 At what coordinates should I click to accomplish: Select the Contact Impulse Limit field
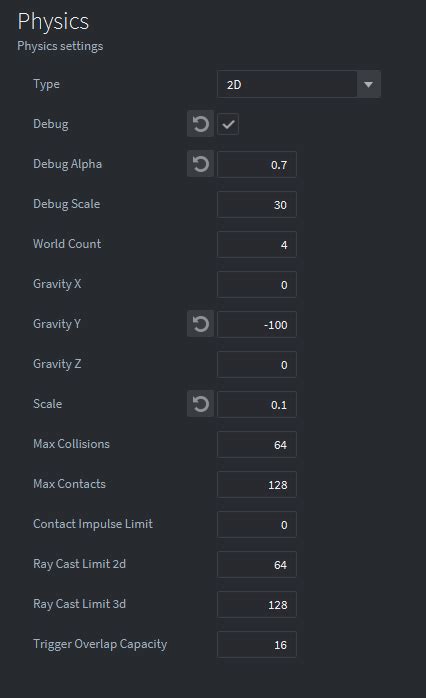257,525
